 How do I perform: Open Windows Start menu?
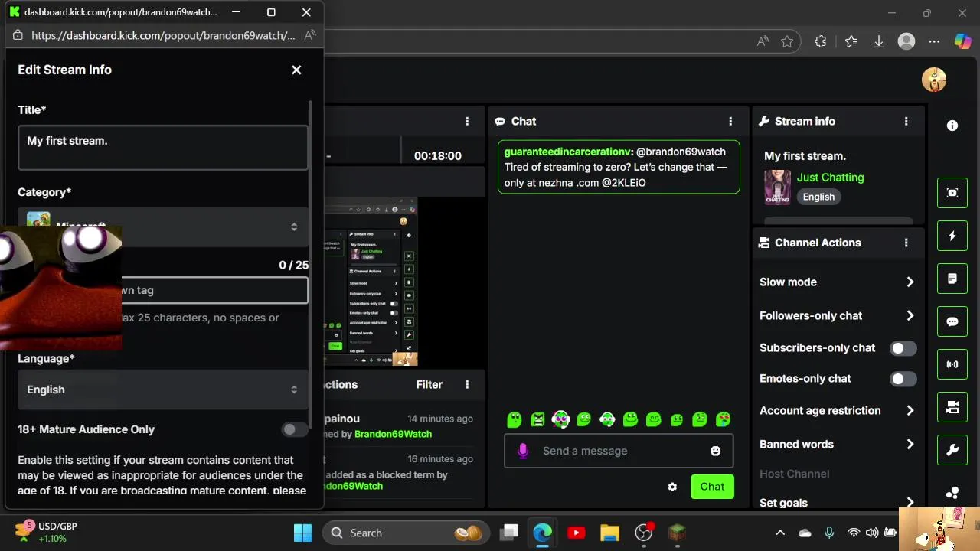click(x=302, y=533)
